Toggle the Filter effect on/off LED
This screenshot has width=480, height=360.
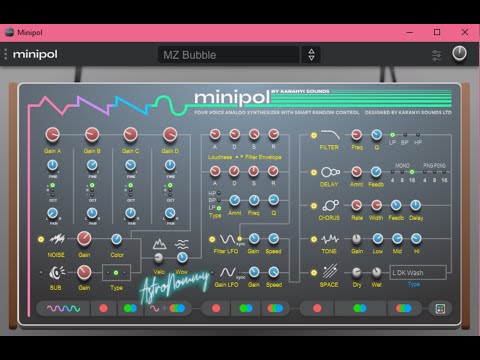pos(314,135)
